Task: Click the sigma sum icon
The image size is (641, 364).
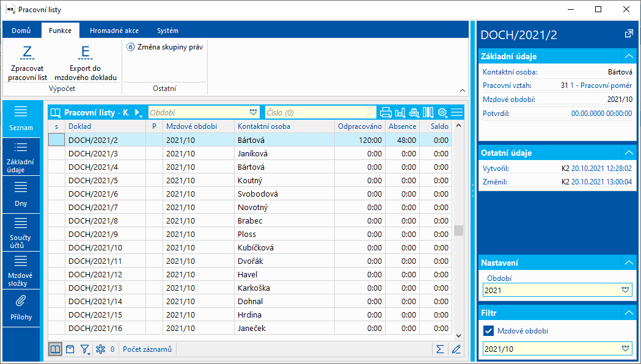Action: tap(440, 349)
